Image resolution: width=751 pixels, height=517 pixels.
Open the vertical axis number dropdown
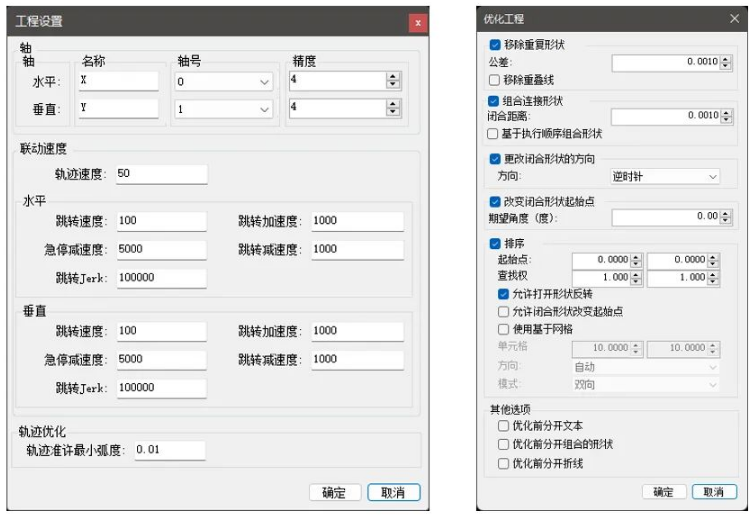click(264, 109)
